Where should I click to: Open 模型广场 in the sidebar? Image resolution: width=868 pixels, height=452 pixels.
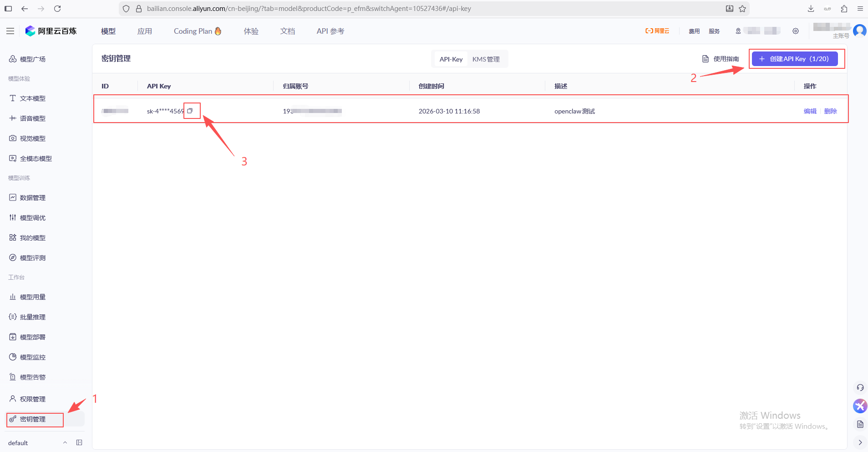(x=32, y=59)
